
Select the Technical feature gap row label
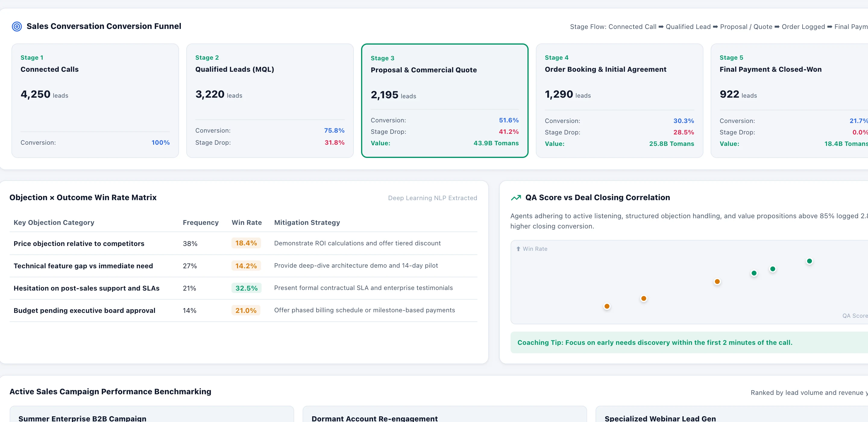coord(83,266)
